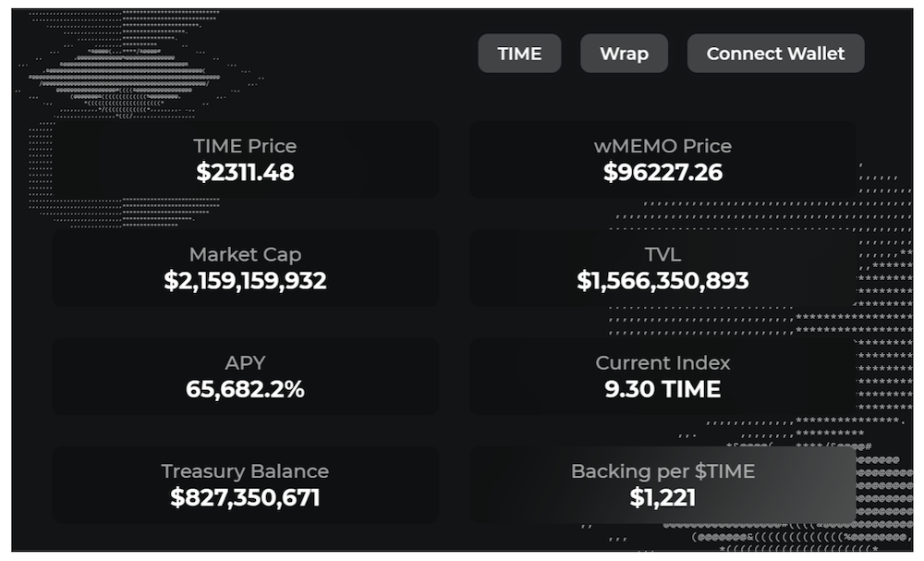This screenshot has width=924, height=561.
Task: Click the $1,221 backing value
Action: (x=663, y=498)
